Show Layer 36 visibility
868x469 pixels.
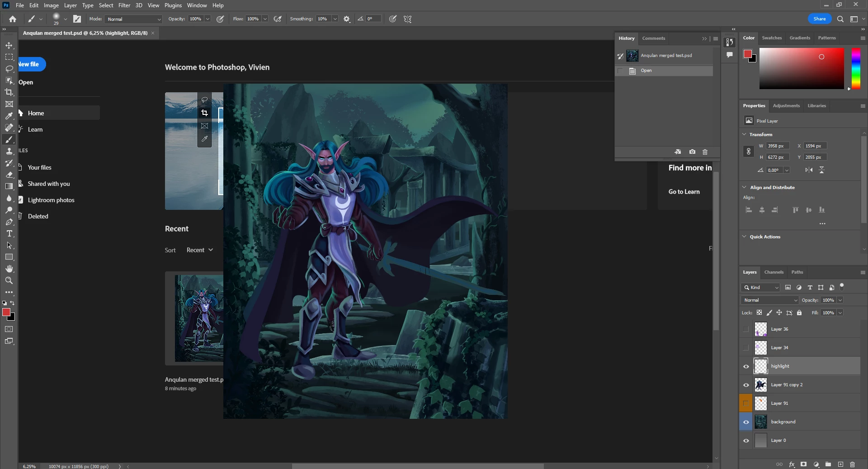click(746, 329)
